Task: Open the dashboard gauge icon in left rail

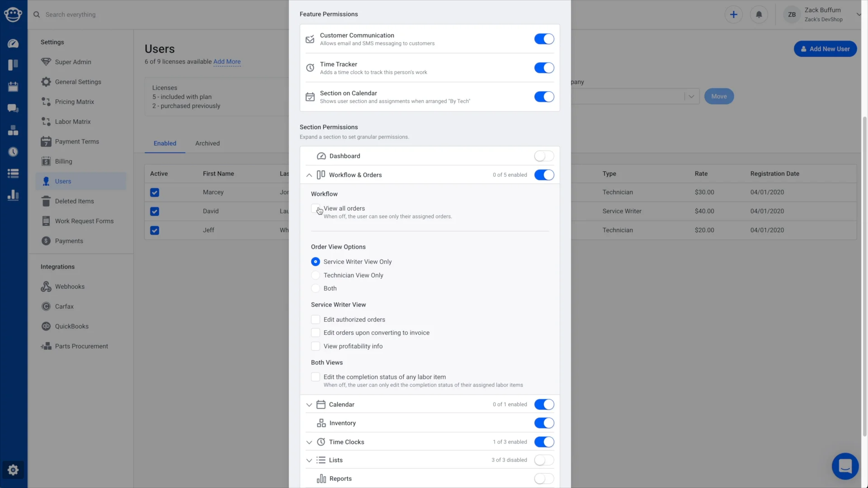Action: click(x=13, y=43)
